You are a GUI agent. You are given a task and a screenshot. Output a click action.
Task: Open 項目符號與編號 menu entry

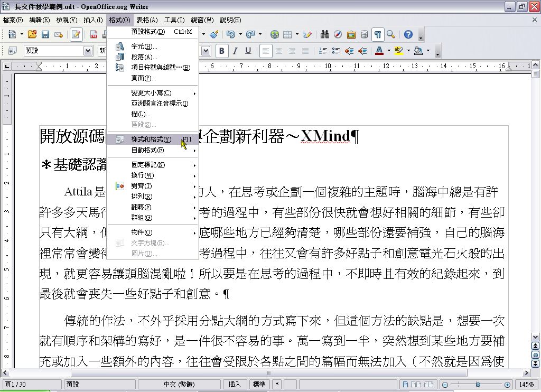click(153, 68)
